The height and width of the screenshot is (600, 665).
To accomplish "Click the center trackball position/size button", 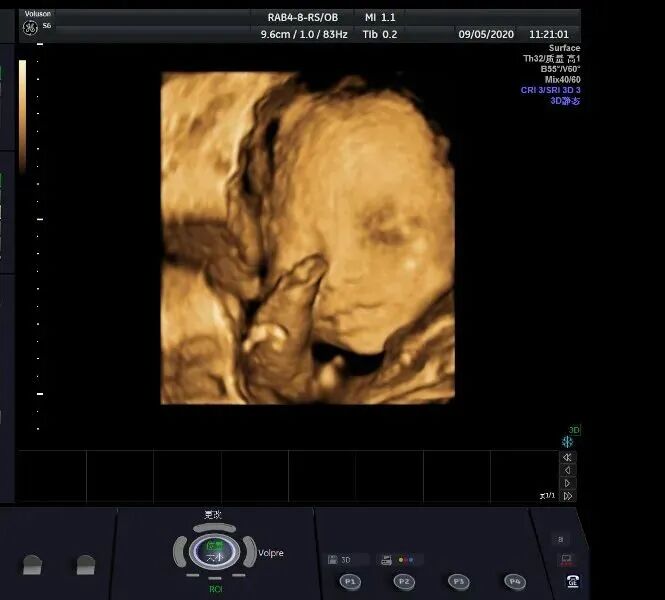I will [215, 552].
